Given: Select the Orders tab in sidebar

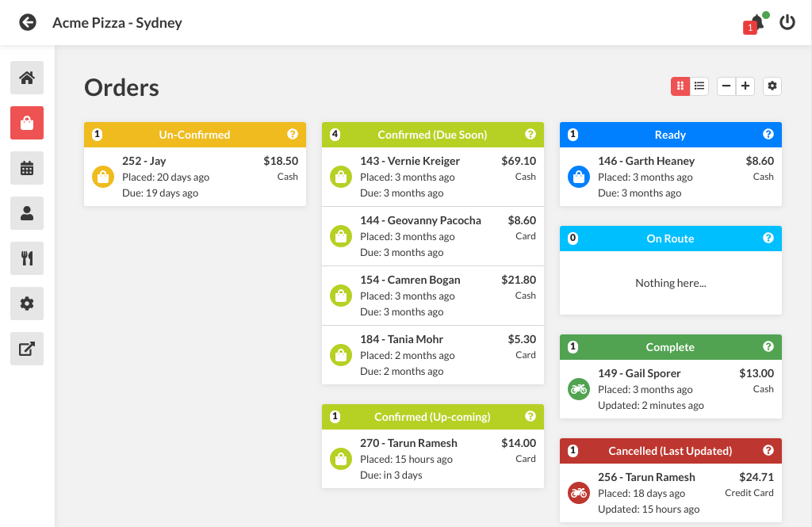Looking at the screenshot, I should click(27, 123).
